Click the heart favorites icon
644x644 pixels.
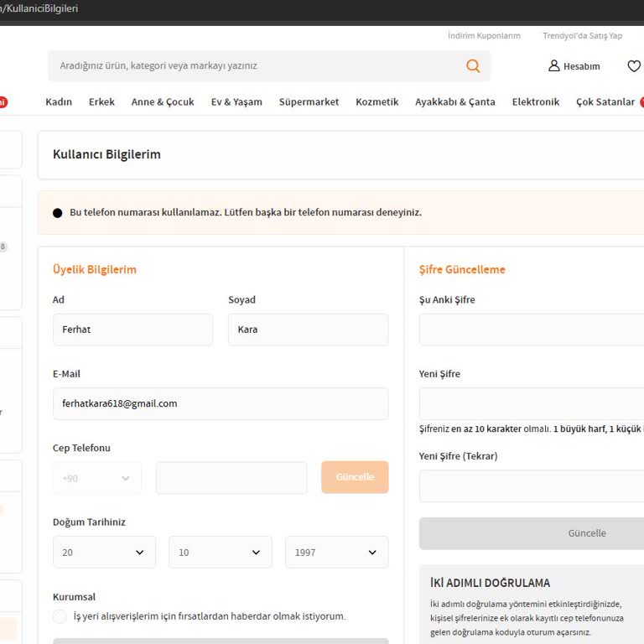click(634, 66)
